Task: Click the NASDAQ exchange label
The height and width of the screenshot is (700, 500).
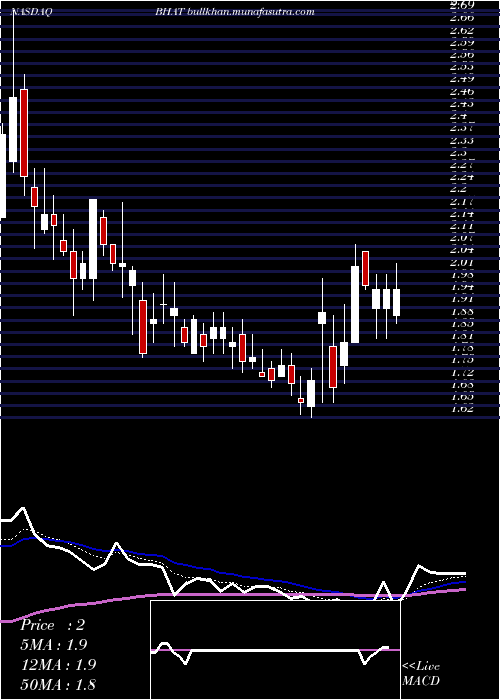Action: [x=31, y=12]
